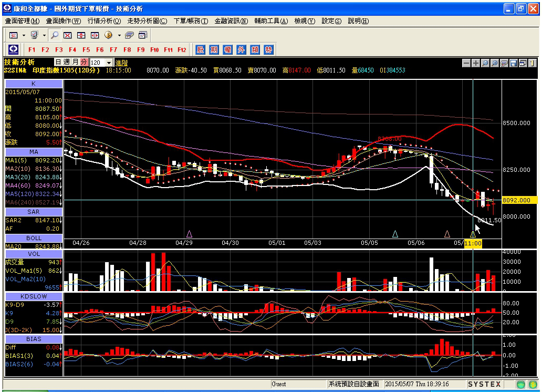Viewport: 542px width, 392px height.
Task: Click the F12 shortcut button
Action: (x=182, y=50)
